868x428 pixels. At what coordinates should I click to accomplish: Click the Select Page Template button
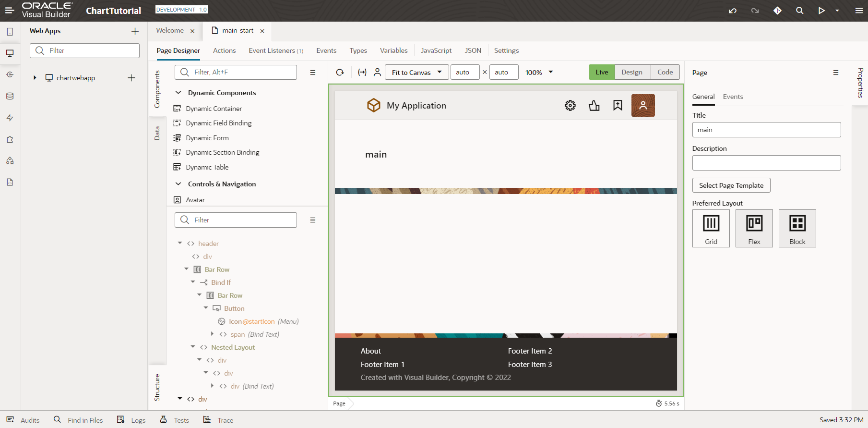pos(731,185)
